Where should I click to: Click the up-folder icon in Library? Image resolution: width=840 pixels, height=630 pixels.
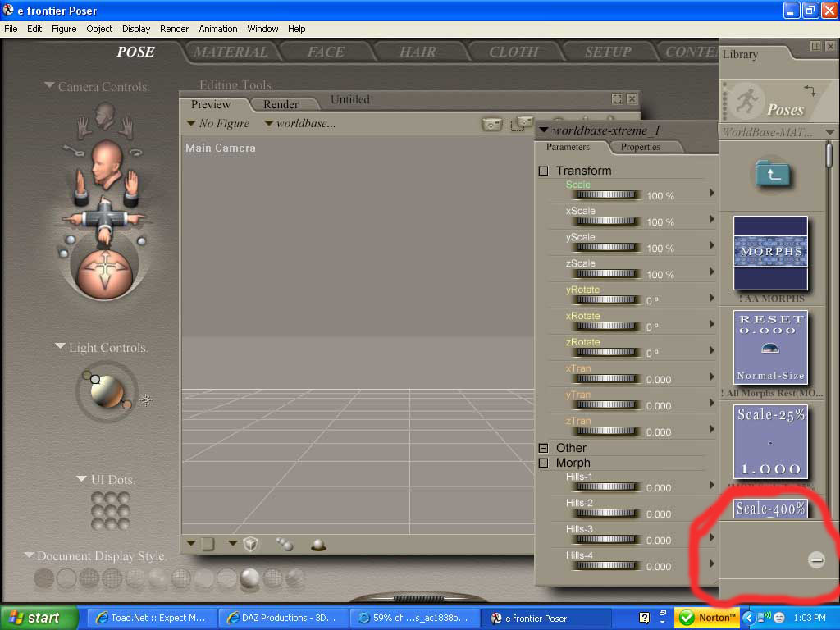pos(771,173)
